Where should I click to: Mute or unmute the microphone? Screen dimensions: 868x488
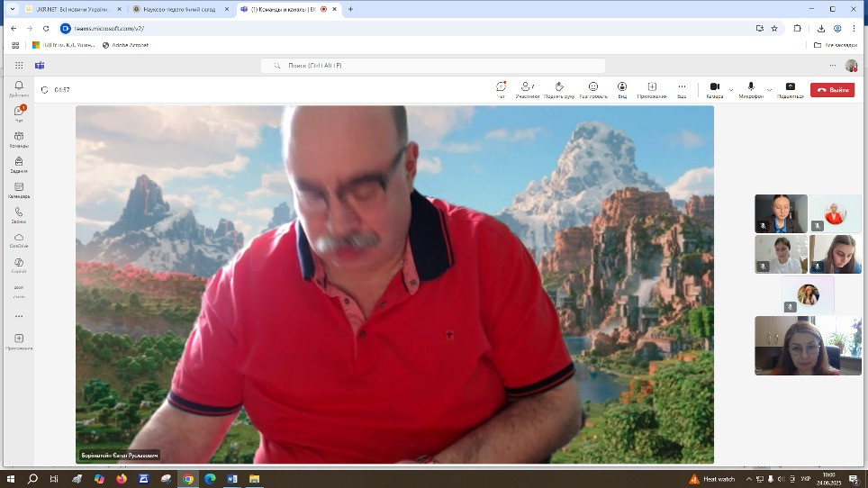(x=751, y=88)
